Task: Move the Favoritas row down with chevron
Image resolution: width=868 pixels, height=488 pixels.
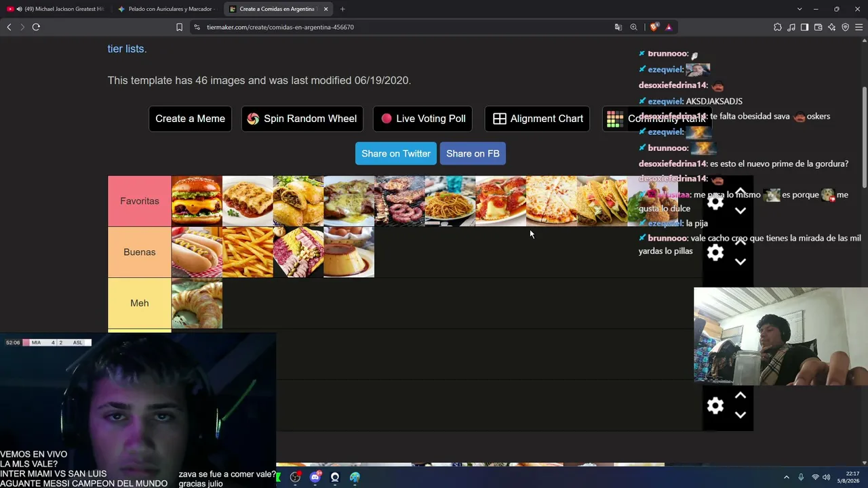Action: click(x=741, y=211)
